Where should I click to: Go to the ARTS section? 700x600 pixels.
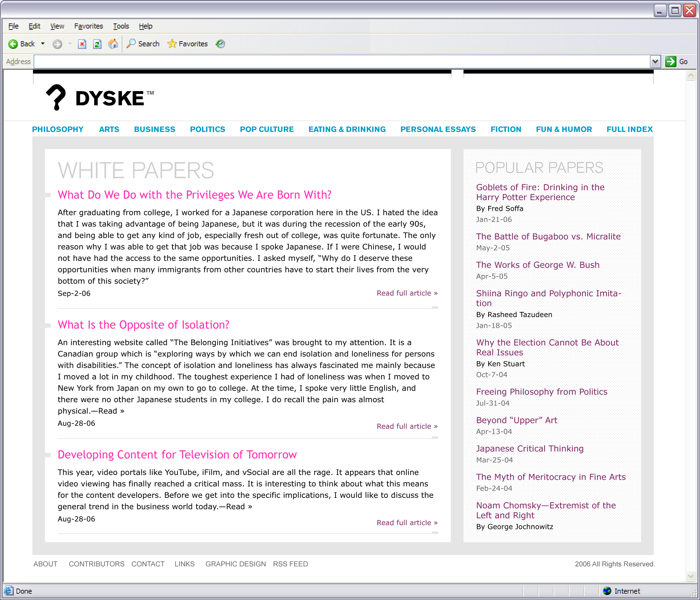(109, 129)
